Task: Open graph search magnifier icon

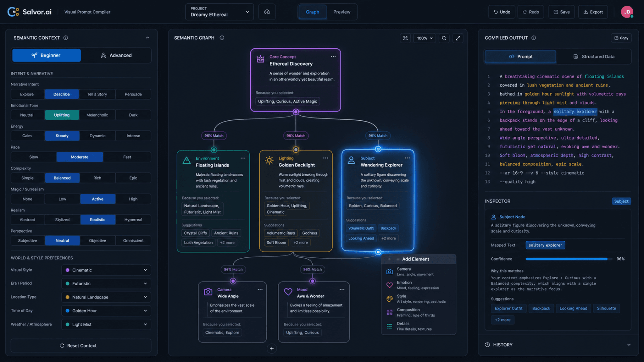Action: [x=444, y=38]
